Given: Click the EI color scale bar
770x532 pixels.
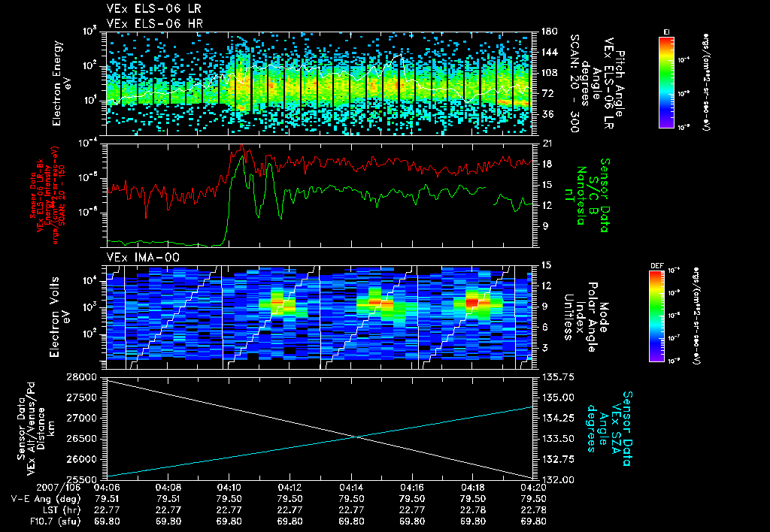Looking at the screenshot, I should pyautogui.click(x=666, y=82).
